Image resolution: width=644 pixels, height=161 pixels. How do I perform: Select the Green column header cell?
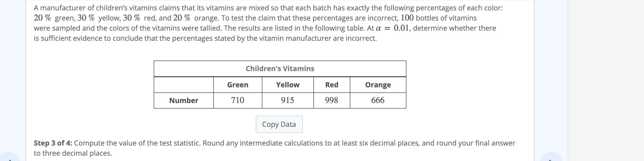238,85
